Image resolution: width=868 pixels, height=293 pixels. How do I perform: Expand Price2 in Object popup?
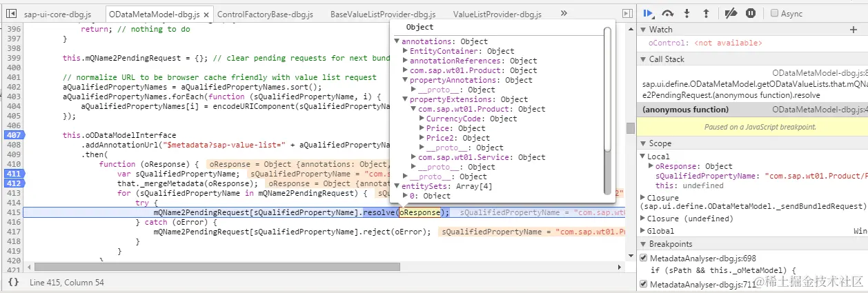point(422,138)
